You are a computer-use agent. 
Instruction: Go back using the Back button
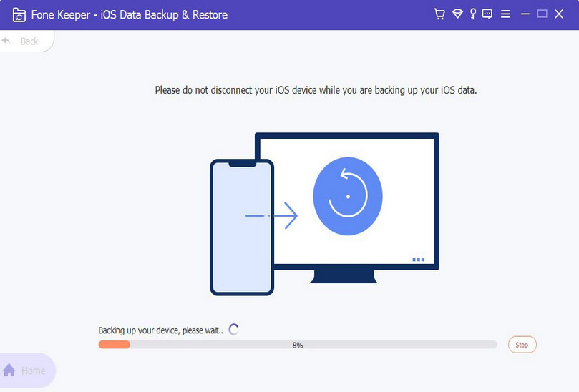(x=22, y=41)
